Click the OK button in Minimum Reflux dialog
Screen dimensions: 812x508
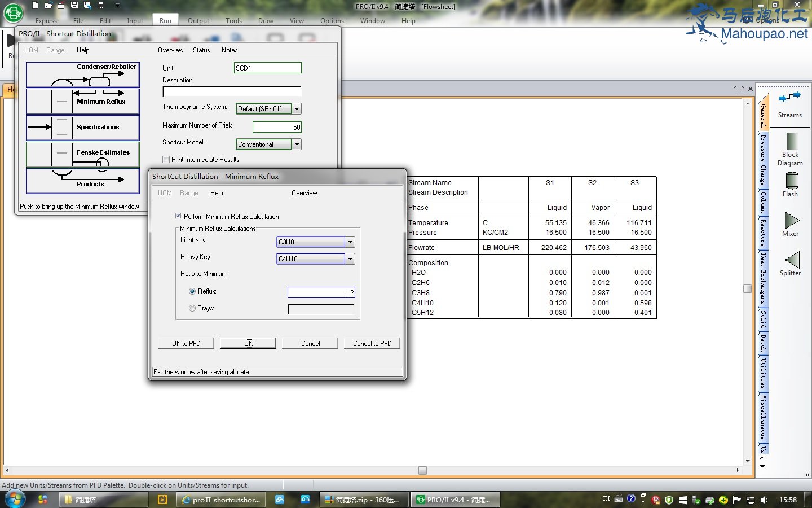[248, 343]
